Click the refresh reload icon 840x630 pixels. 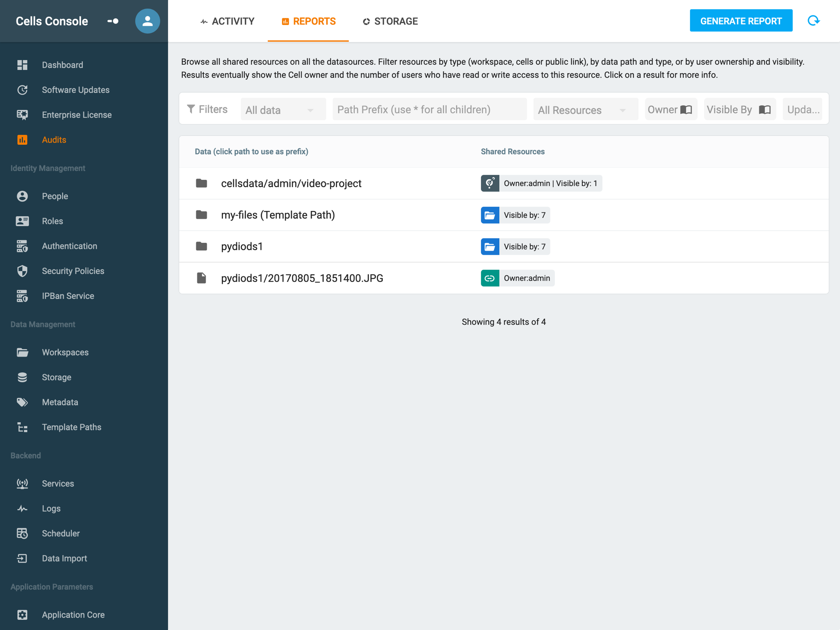pos(813,21)
